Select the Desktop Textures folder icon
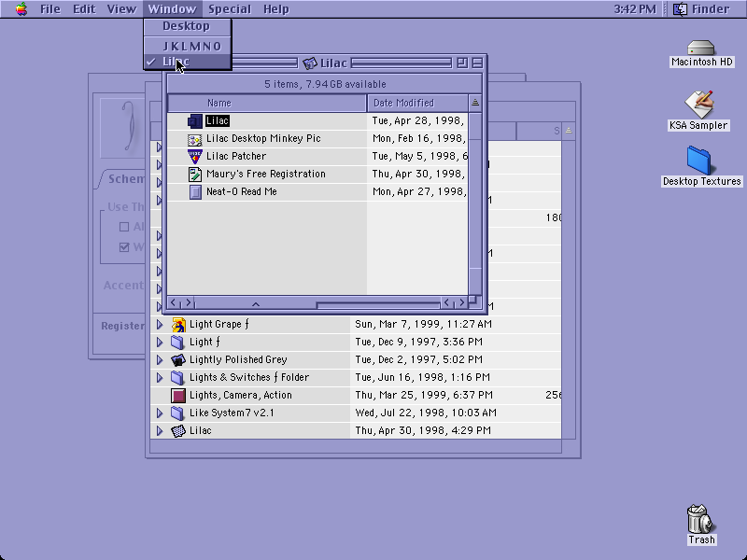The width and height of the screenshot is (747, 560). pos(698,161)
